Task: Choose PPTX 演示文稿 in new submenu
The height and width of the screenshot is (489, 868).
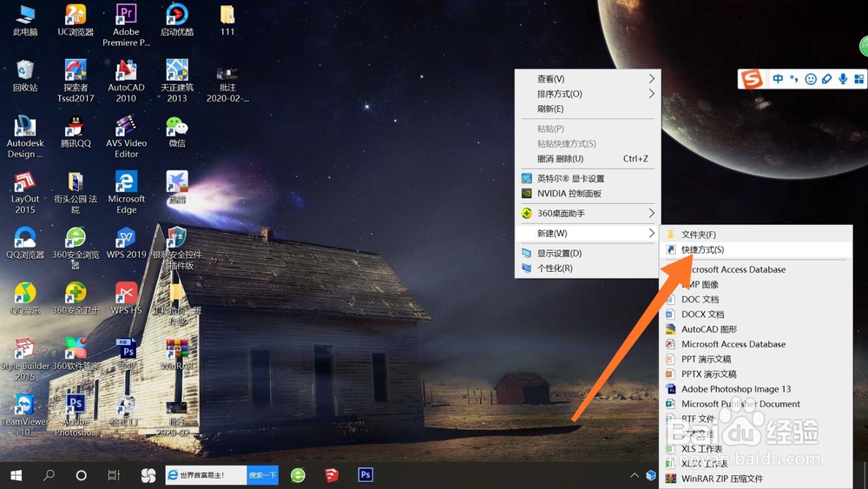Action: pyautogui.click(x=757, y=373)
